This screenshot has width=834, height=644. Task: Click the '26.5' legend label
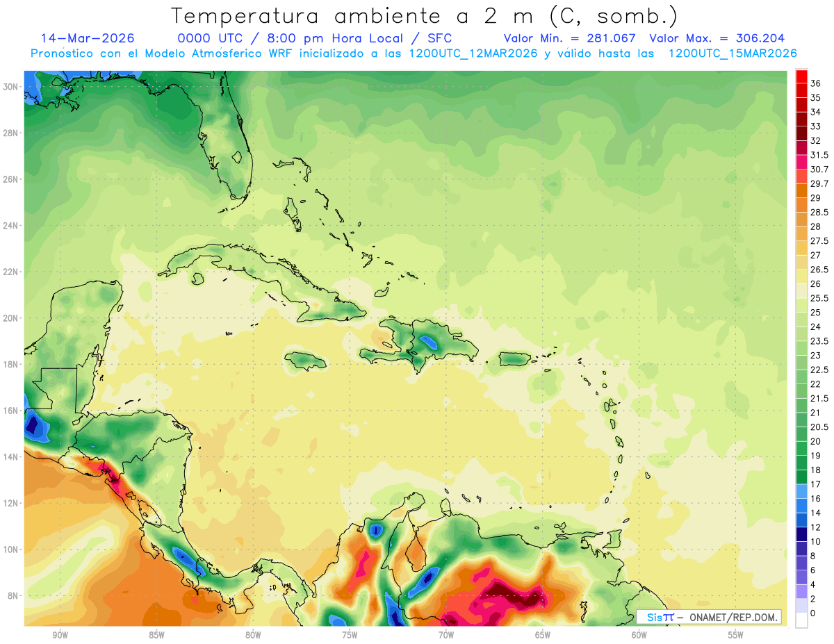819,270
